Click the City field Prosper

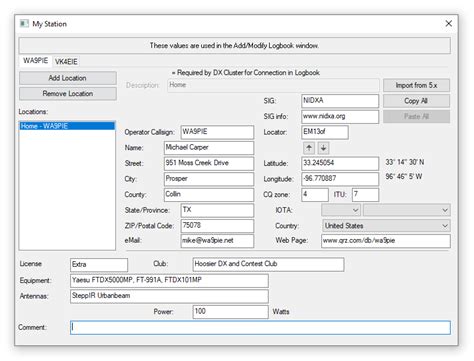click(209, 179)
